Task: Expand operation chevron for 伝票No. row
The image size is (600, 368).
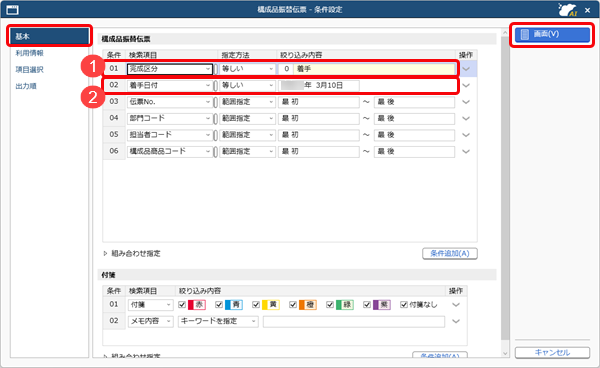Action: 466,102
